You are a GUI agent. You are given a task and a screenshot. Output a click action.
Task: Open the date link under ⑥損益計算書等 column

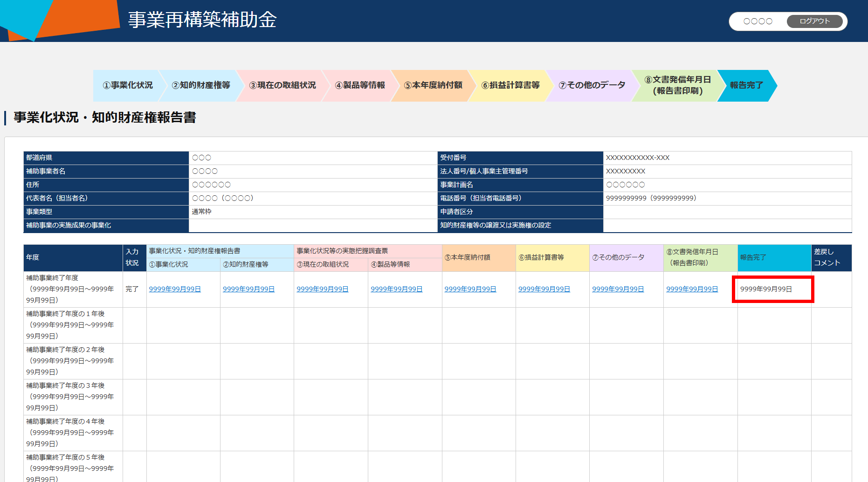tap(544, 289)
